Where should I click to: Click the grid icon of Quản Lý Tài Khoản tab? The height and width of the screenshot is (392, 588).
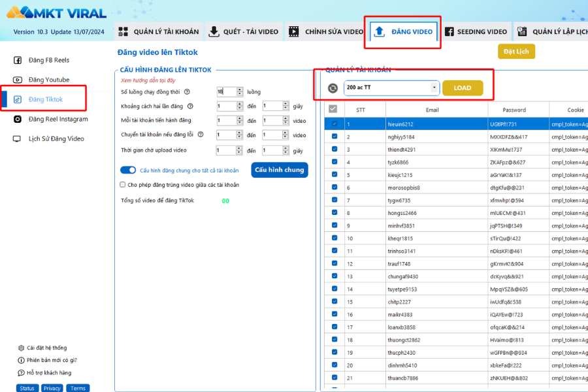(123, 31)
